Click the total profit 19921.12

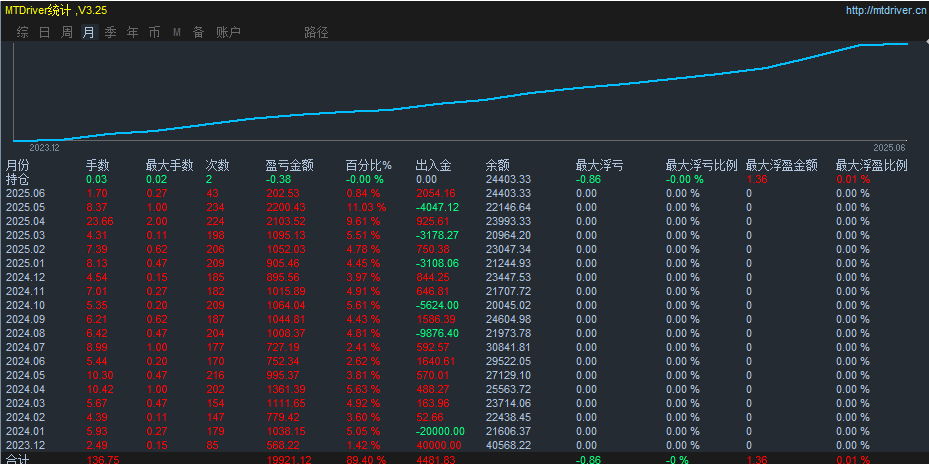click(x=287, y=459)
